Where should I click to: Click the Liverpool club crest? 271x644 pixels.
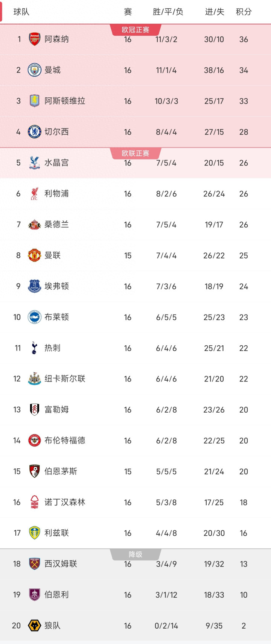point(35,193)
